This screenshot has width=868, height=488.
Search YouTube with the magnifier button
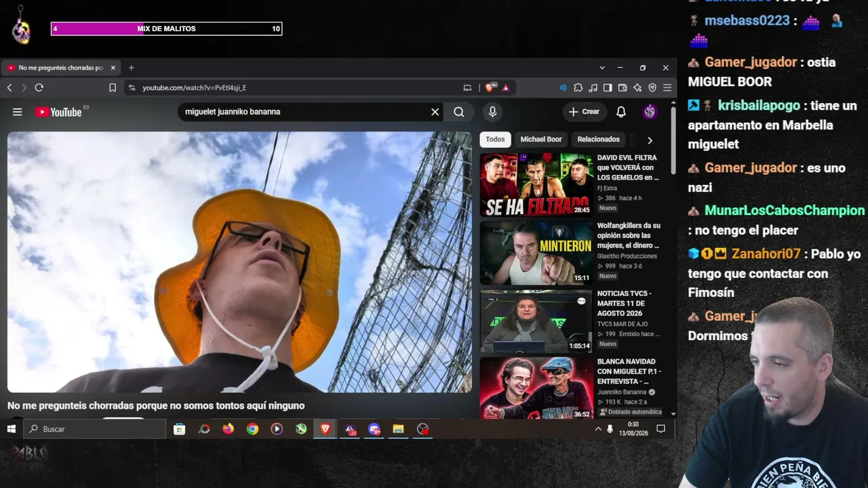pyautogui.click(x=459, y=112)
